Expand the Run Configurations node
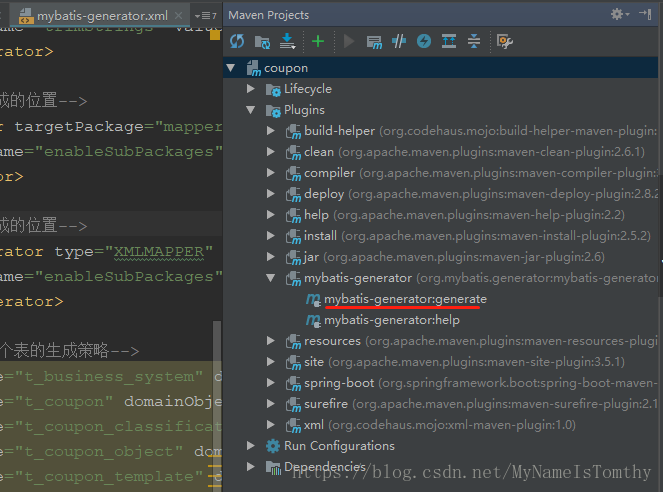Image resolution: width=663 pixels, height=492 pixels. (251, 446)
